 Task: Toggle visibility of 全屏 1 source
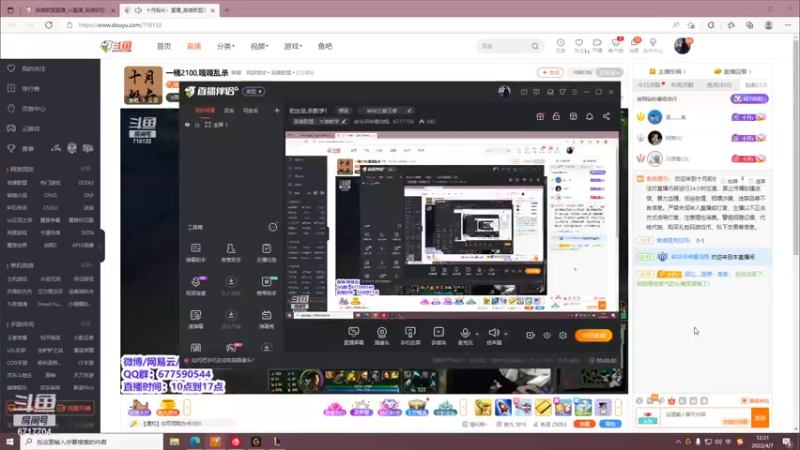pos(187,124)
